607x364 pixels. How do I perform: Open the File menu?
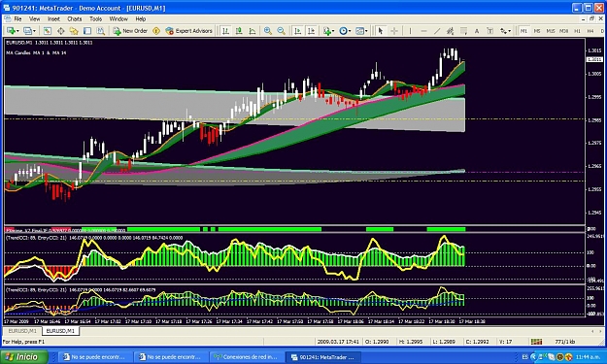17,18
